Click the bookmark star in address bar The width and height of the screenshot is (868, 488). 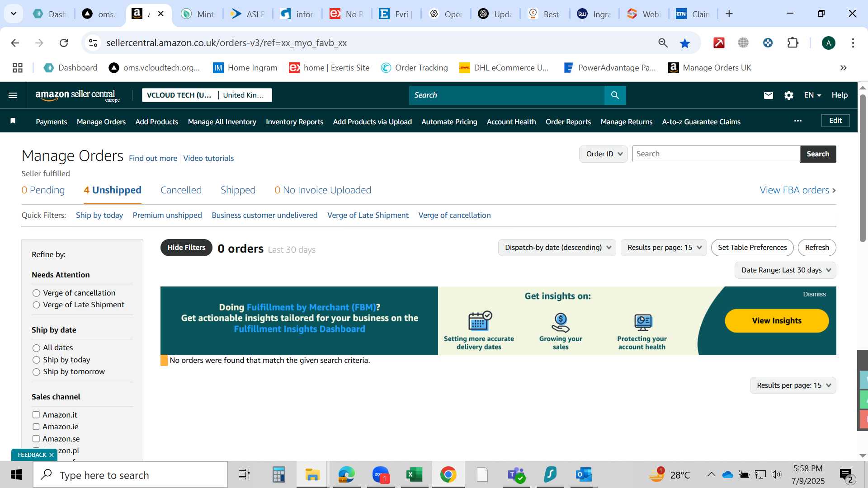coord(685,43)
